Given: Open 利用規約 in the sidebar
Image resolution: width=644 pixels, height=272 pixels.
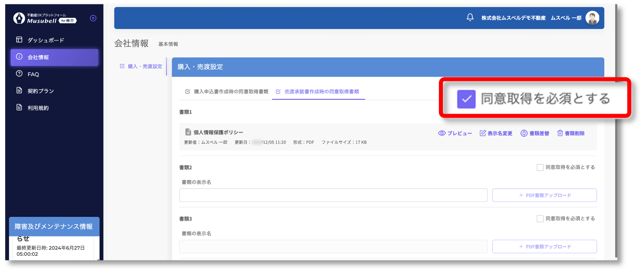Looking at the screenshot, I should point(38,108).
